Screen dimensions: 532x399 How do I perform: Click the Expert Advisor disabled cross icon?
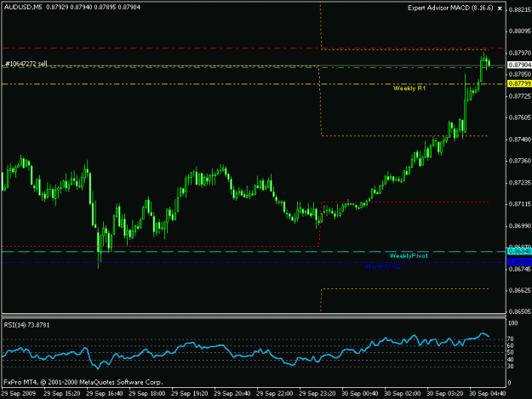point(500,9)
